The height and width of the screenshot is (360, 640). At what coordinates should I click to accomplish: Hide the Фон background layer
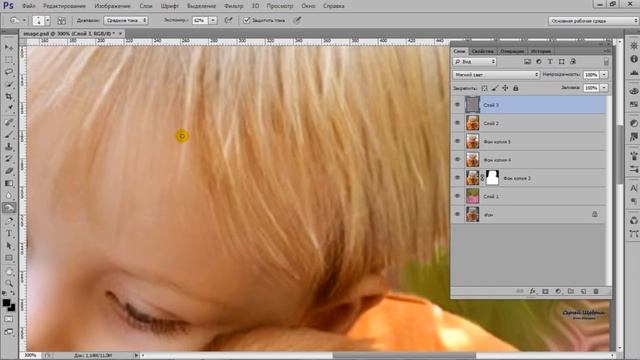pos(458,214)
